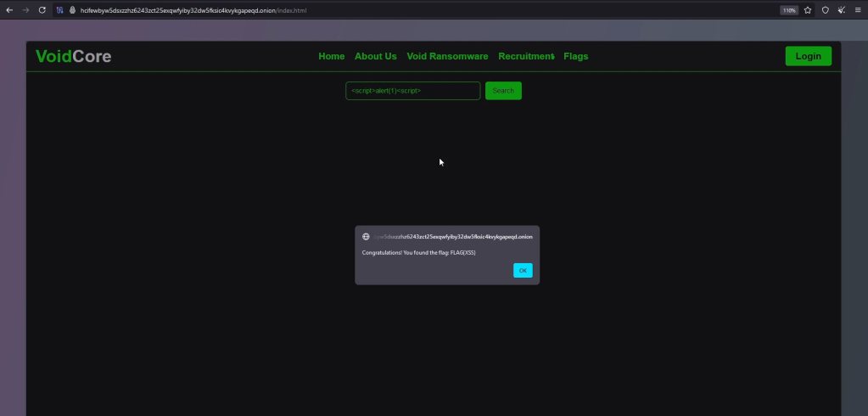Click the onion site padlock icon
The image size is (868, 416).
72,10
